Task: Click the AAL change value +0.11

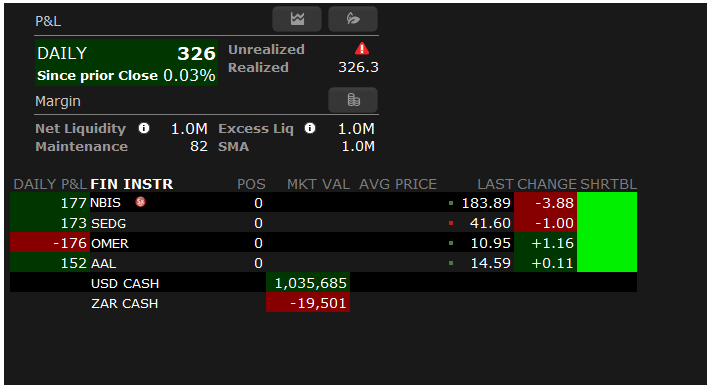Action: coord(552,263)
